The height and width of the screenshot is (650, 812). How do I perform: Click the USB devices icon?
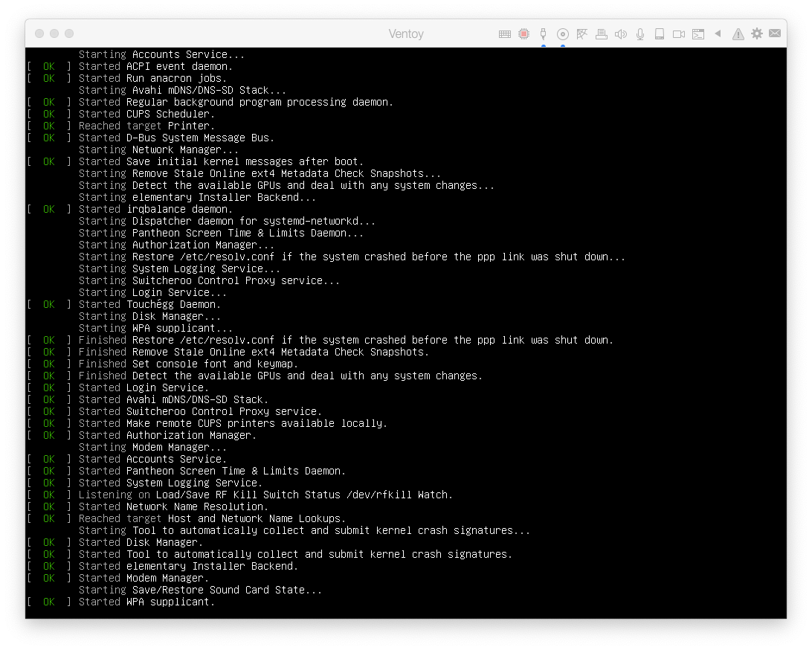click(544, 34)
